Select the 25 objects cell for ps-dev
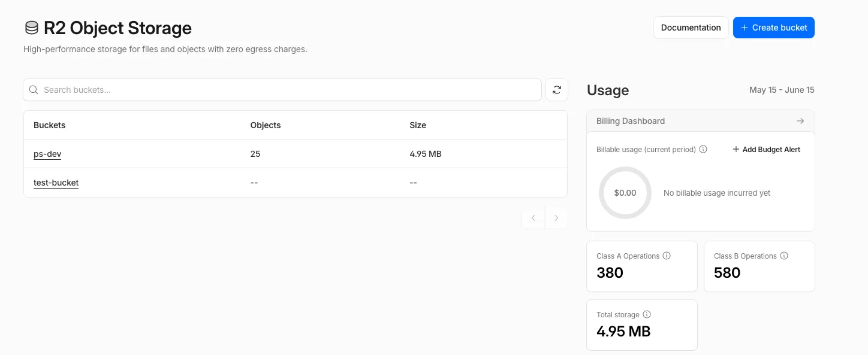This screenshot has height=355, width=868. (255, 154)
